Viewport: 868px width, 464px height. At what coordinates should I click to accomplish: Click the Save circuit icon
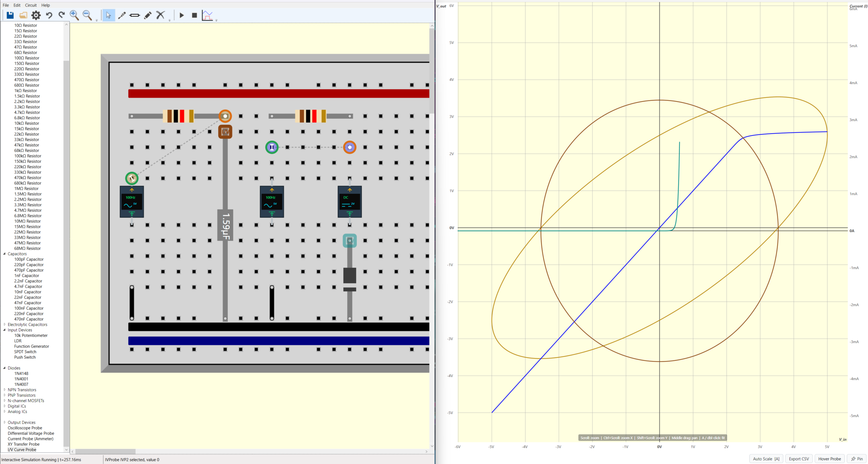tap(10, 15)
